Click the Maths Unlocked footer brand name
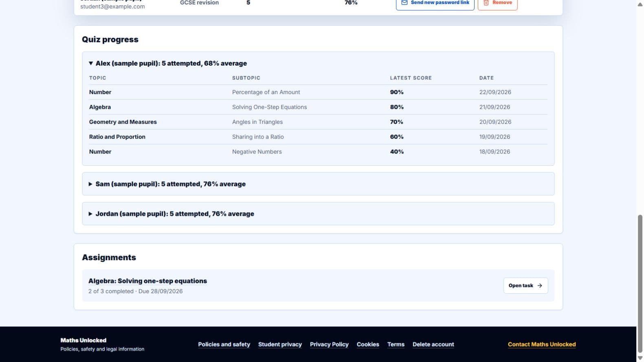Viewport: 644px width, 362px height. click(x=84, y=340)
